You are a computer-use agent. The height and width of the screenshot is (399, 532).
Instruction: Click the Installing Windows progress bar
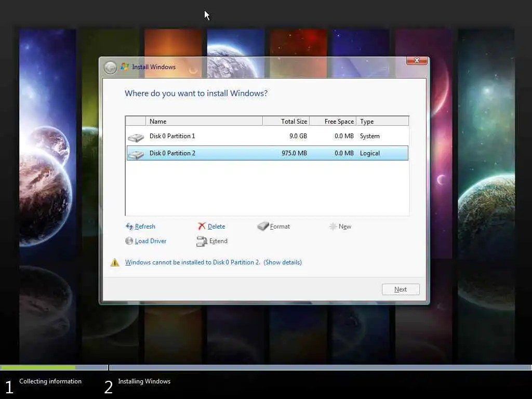[320, 367]
